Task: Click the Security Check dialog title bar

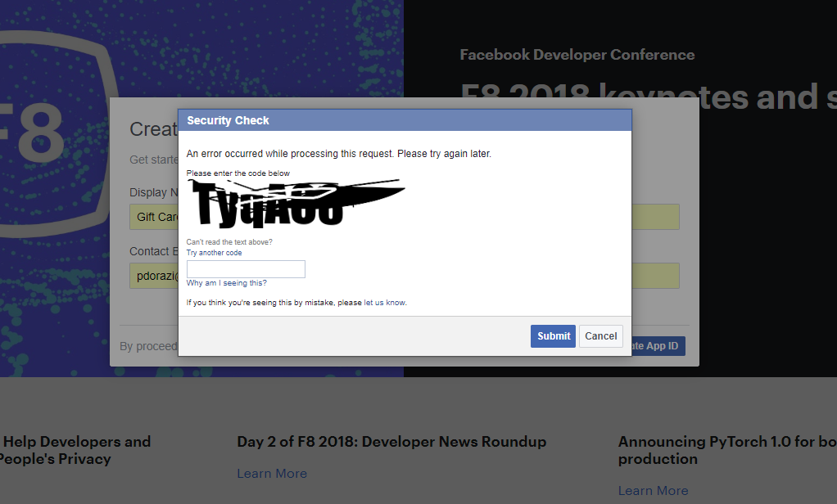Action: point(405,120)
